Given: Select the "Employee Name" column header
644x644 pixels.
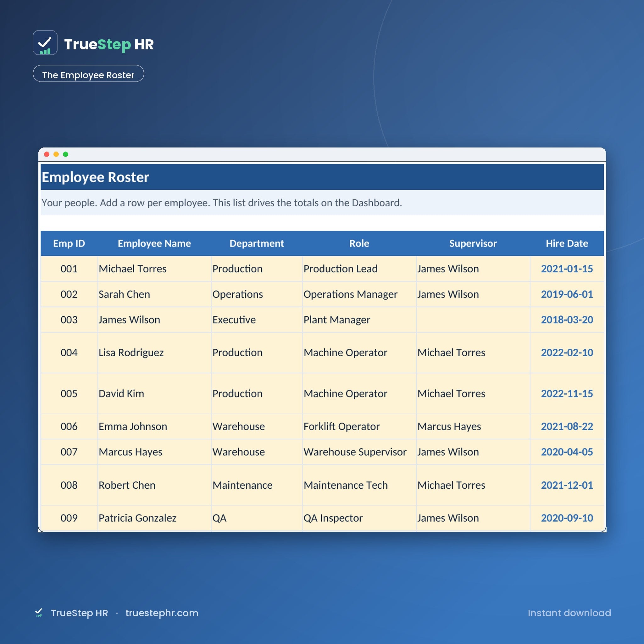Looking at the screenshot, I should click(x=154, y=243).
